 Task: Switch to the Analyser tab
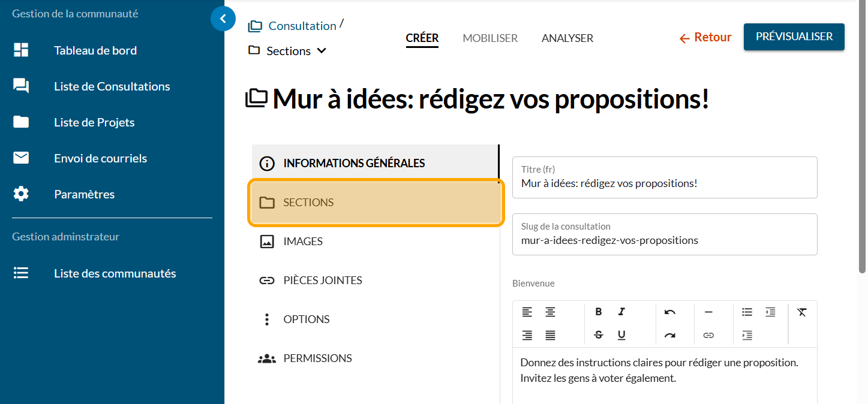click(x=567, y=38)
